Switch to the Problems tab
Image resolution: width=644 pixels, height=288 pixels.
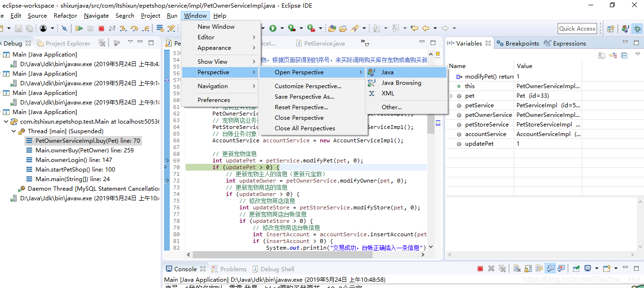(x=229, y=269)
